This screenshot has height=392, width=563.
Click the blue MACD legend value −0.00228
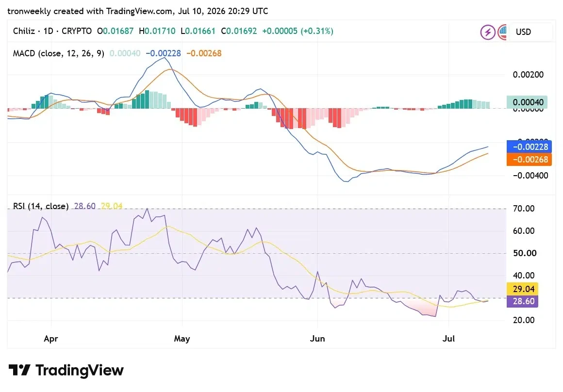tap(164, 53)
